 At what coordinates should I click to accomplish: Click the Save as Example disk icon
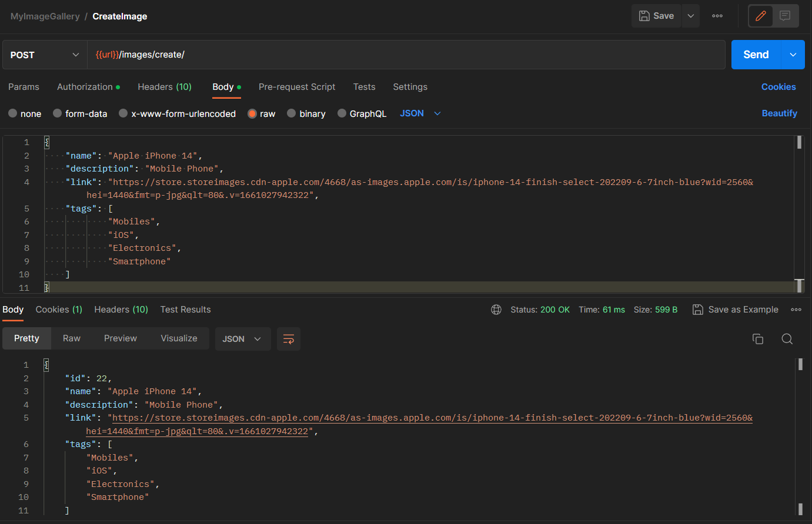698,310
